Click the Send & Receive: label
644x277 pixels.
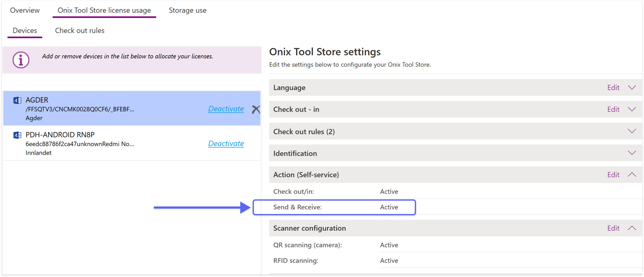click(298, 207)
